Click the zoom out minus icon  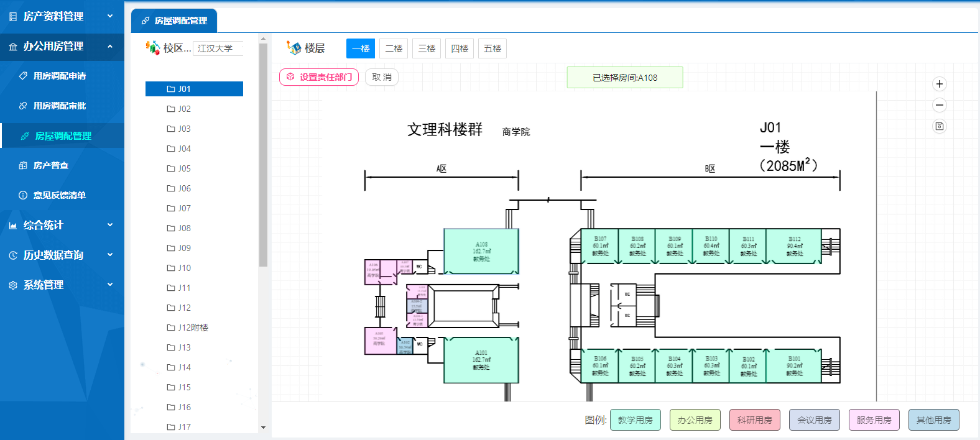click(940, 105)
